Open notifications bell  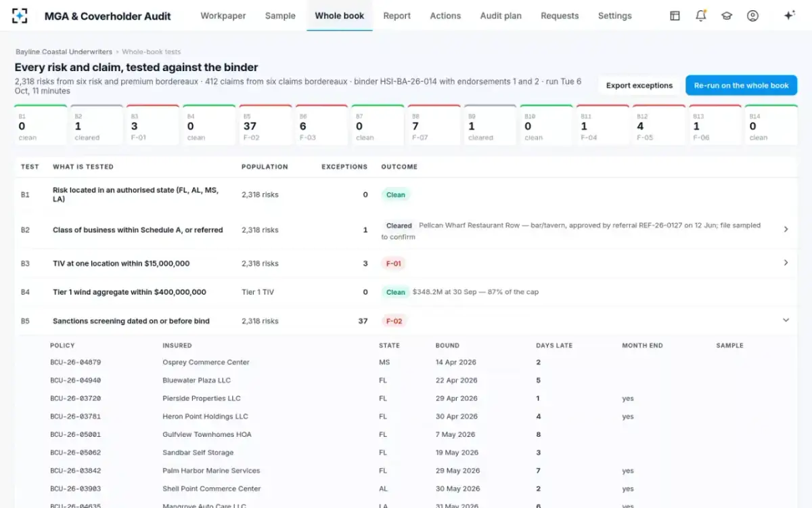click(x=701, y=16)
